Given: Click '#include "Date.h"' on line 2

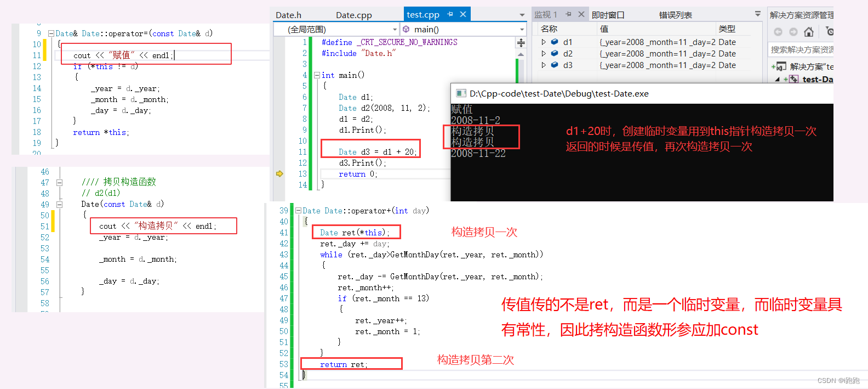Looking at the screenshot, I should [x=358, y=53].
